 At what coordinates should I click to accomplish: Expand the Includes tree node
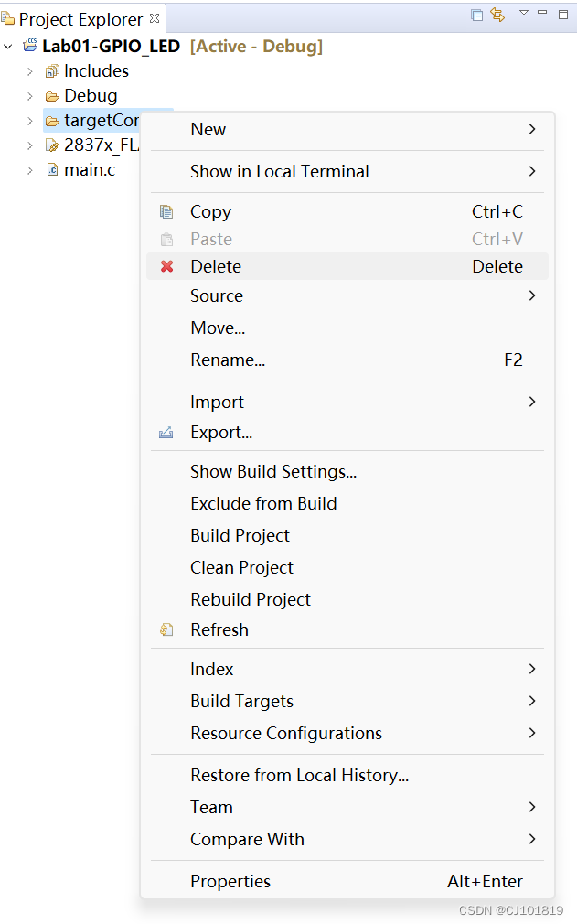pos(29,71)
